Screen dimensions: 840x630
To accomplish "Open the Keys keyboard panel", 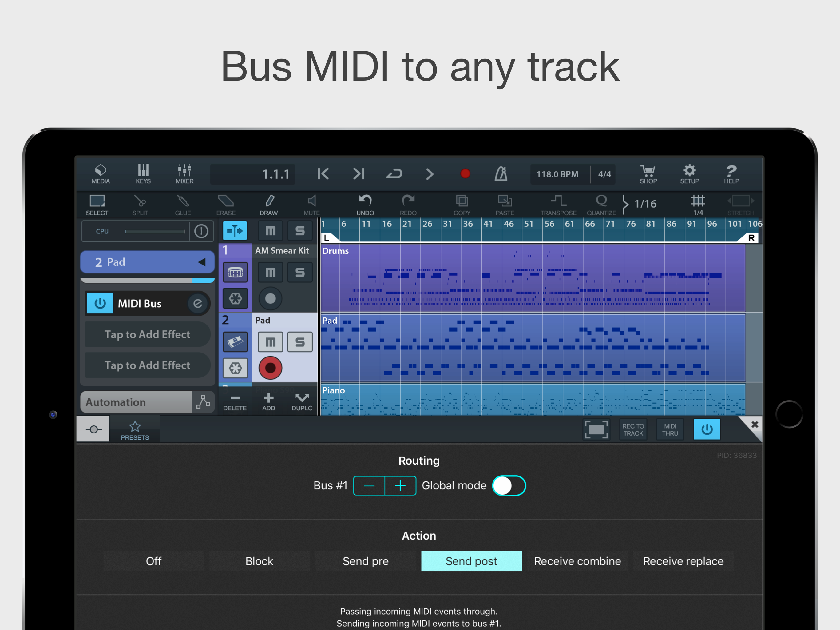I will click(143, 173).
